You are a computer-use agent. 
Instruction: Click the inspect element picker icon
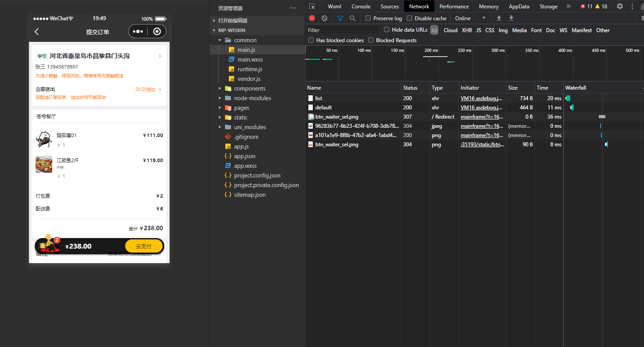[312, 7]
